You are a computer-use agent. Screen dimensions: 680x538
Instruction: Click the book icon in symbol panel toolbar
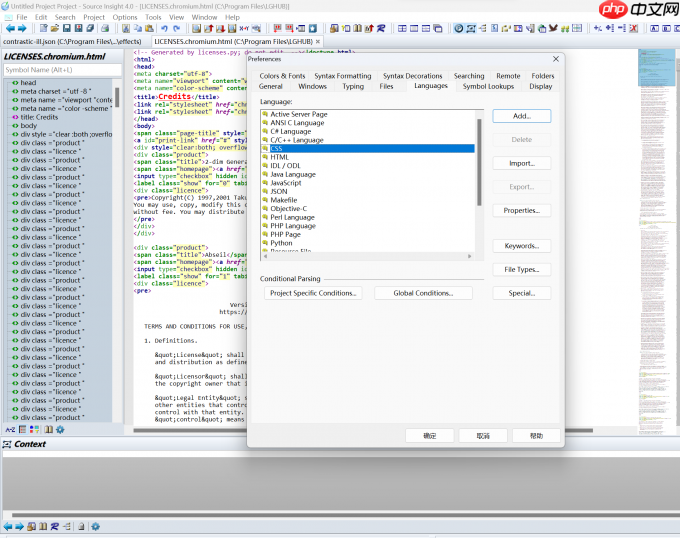(x=47, y=429)
